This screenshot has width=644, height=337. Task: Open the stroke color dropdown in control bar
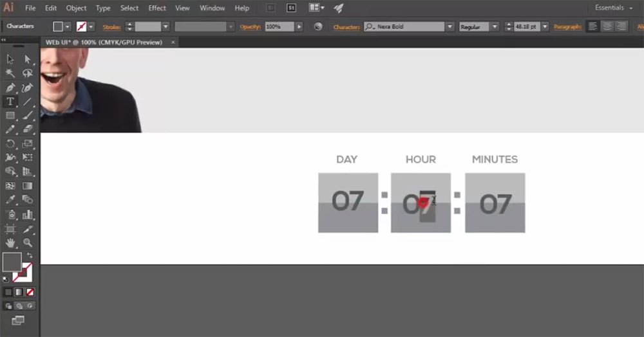[x=91, y=26]
